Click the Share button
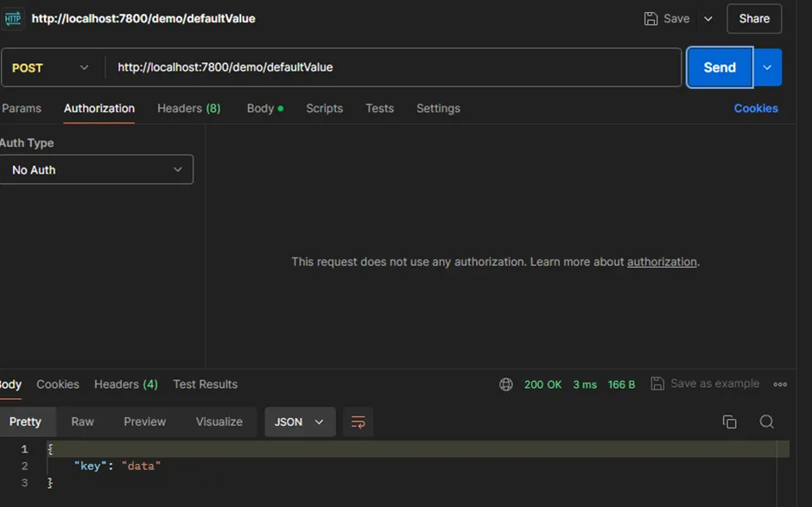812x507 pixels. pos(754,19)
